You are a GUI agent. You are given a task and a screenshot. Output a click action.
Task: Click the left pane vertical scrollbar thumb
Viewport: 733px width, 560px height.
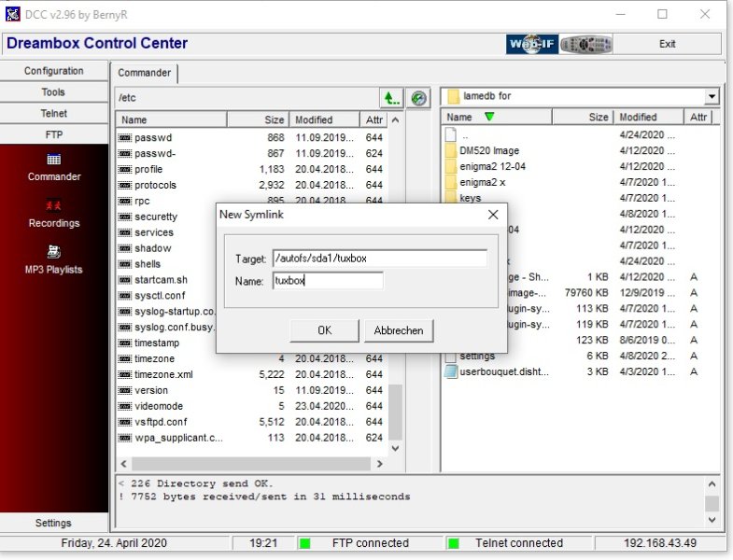396,412
